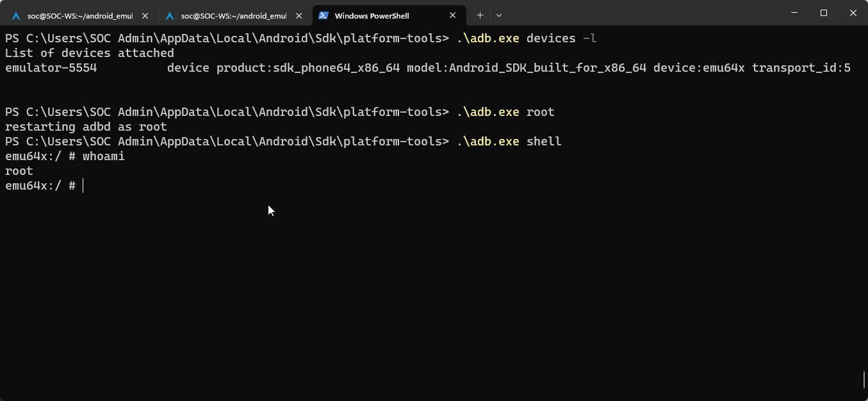Open the tab profiles dropdown chevron
This screenshot has height=401, width=868.
(498, 15)
